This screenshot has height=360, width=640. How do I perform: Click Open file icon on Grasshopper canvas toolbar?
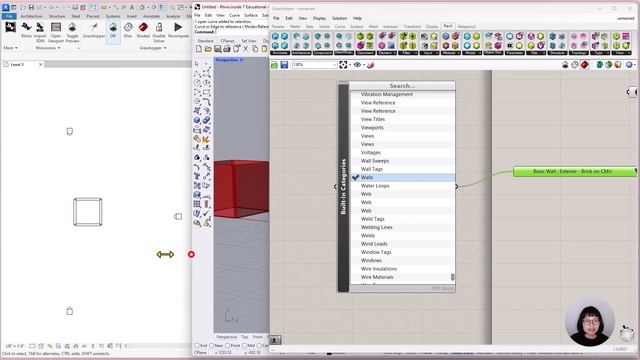[275, 65]
